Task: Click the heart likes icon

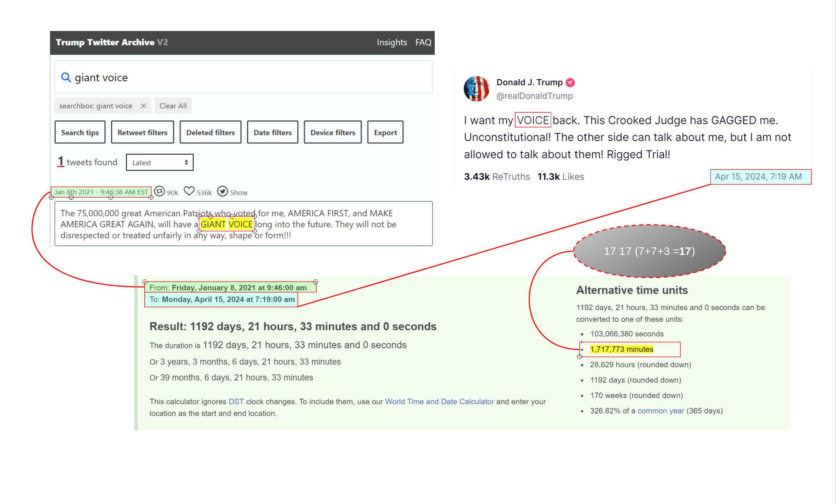Action: pos(189,191)
